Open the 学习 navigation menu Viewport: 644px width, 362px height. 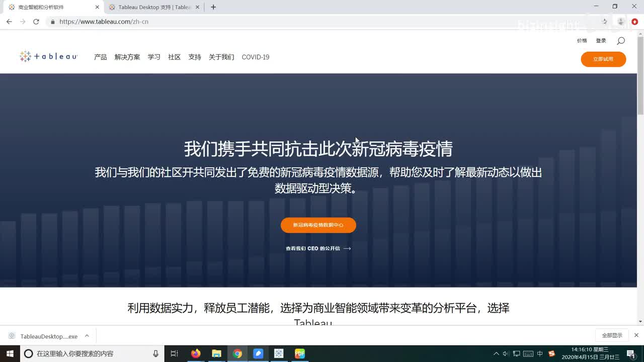154,57
